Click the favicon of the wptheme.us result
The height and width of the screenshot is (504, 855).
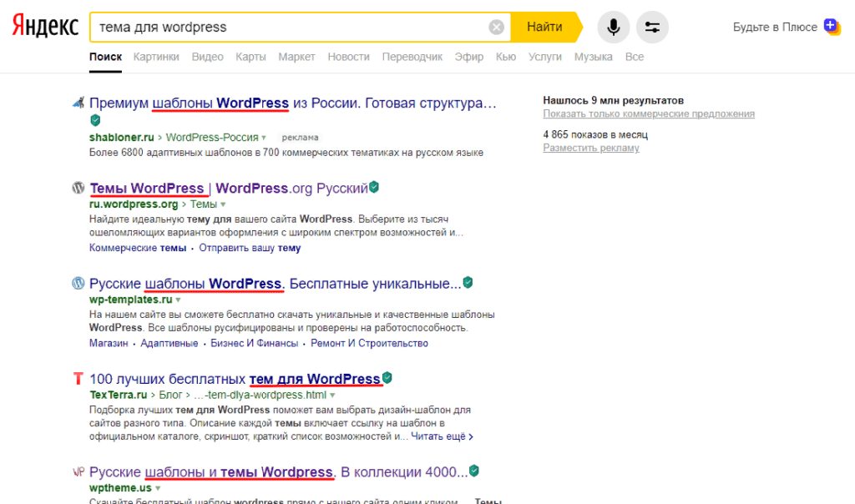tap(78, 471)
